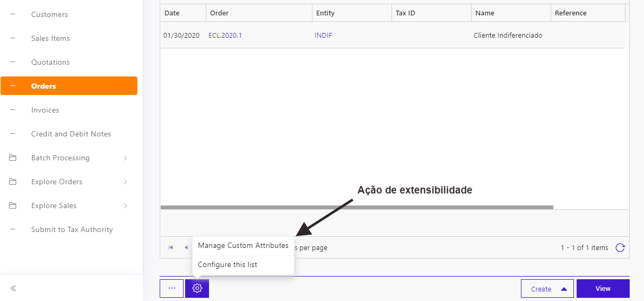
Task: Sort by Date column header
Action: tap(183, 13)
